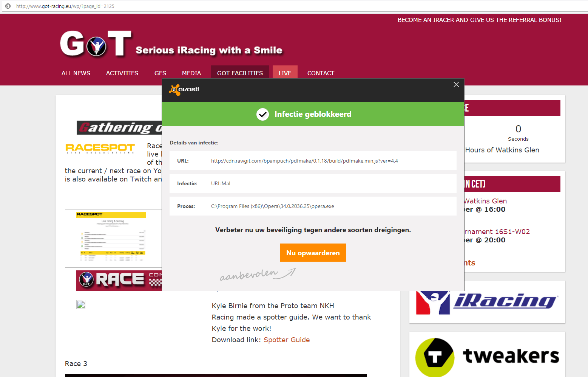Click the 20:00 event time text
The height and width of the screenshot is (377, 588).
point(495,240)
